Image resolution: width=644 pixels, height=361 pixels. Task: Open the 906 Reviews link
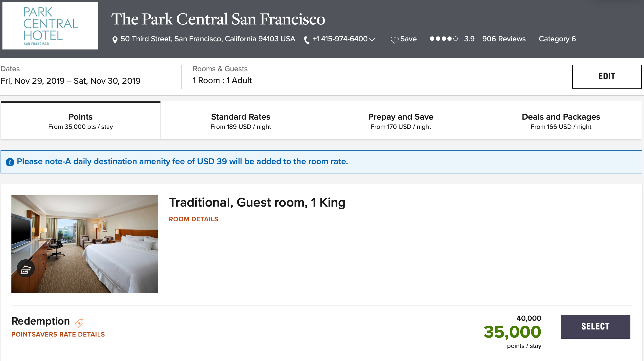click(504, 39)
